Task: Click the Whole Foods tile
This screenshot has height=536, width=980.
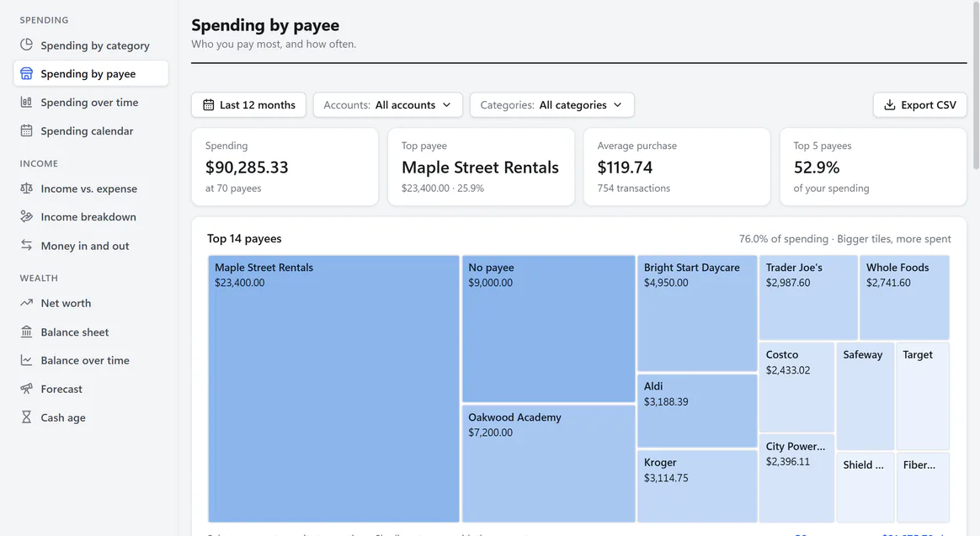Action: click(x=904, y=297)
